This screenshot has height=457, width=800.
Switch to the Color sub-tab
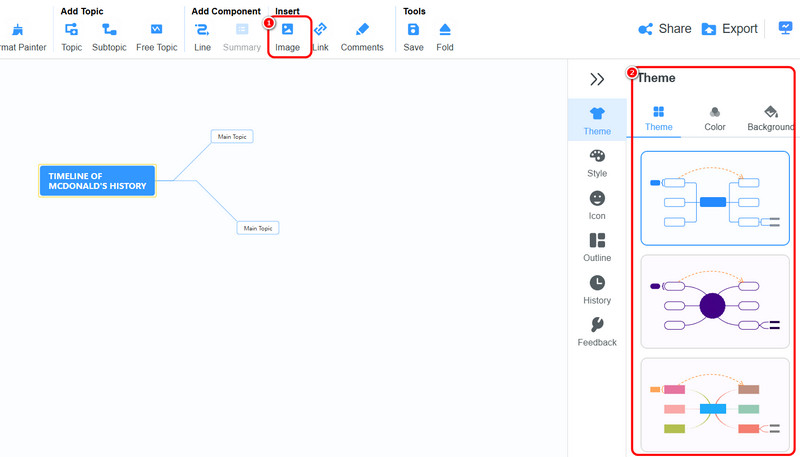click(715, 119)
